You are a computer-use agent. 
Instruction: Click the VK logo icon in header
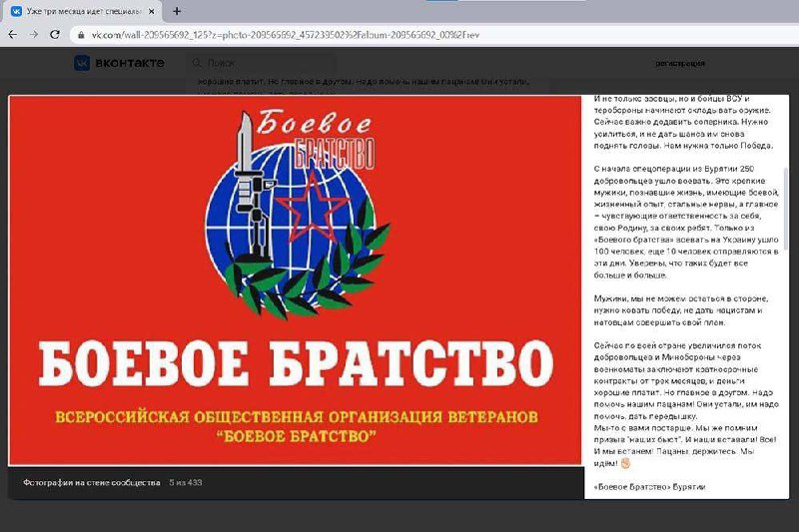[81, 63]
